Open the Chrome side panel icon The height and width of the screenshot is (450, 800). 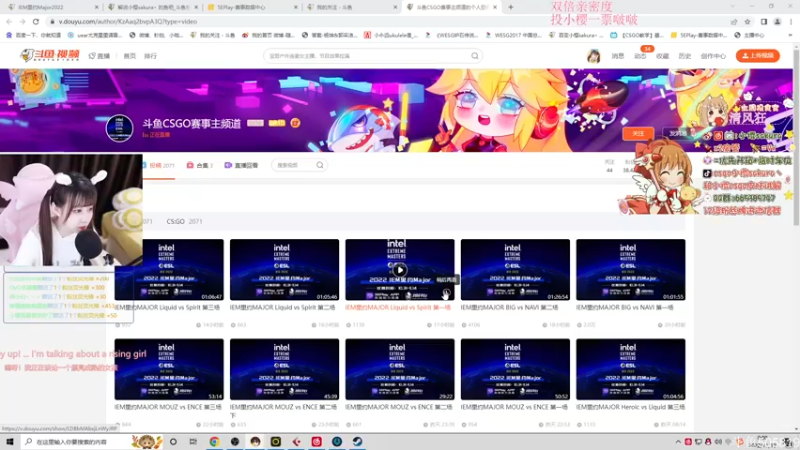[x=764, y=21]
